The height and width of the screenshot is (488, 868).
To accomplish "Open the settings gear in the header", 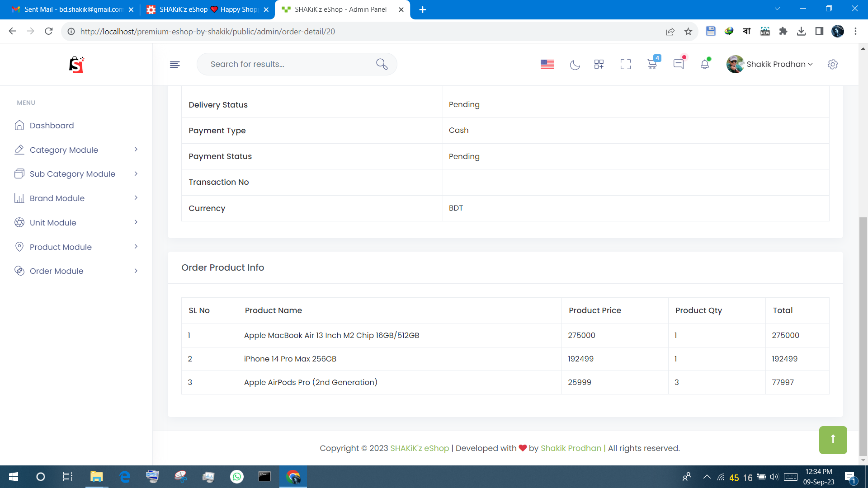I will pyautogui.click(x=833, y=64).
